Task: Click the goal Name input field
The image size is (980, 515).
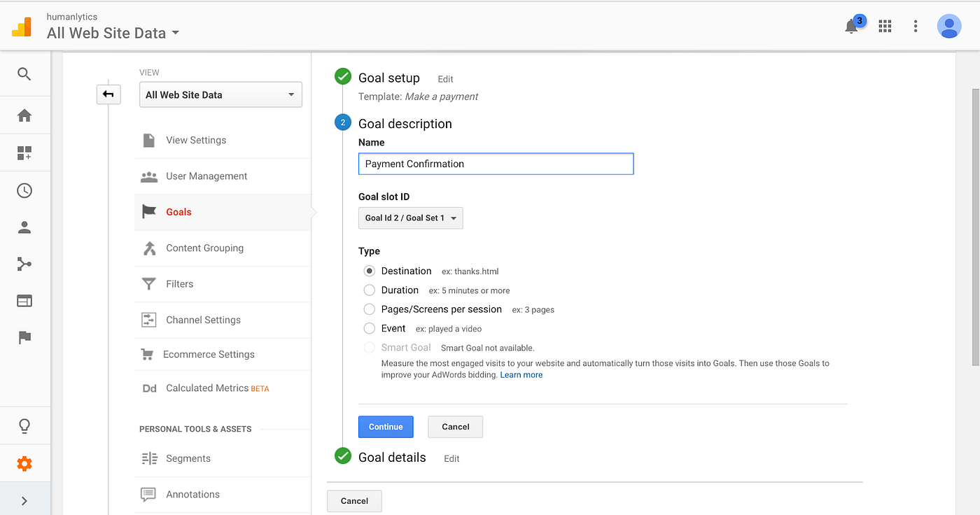Action: 496,164
